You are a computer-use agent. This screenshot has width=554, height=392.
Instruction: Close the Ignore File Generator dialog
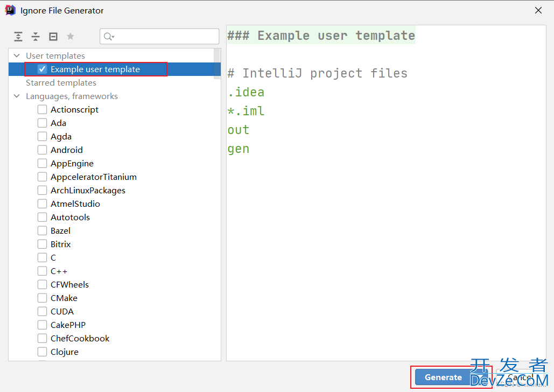538,10
